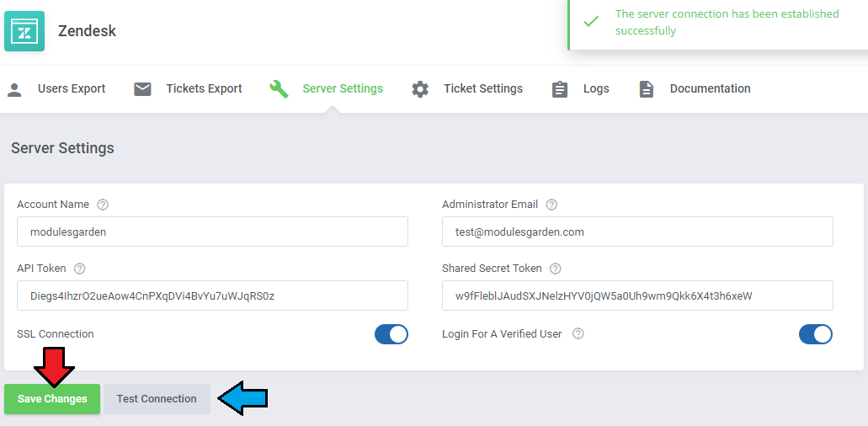The width and height of the screenshot is (868, 426).
Task: Open help tooltip for API Token
Action: point(80,269)
